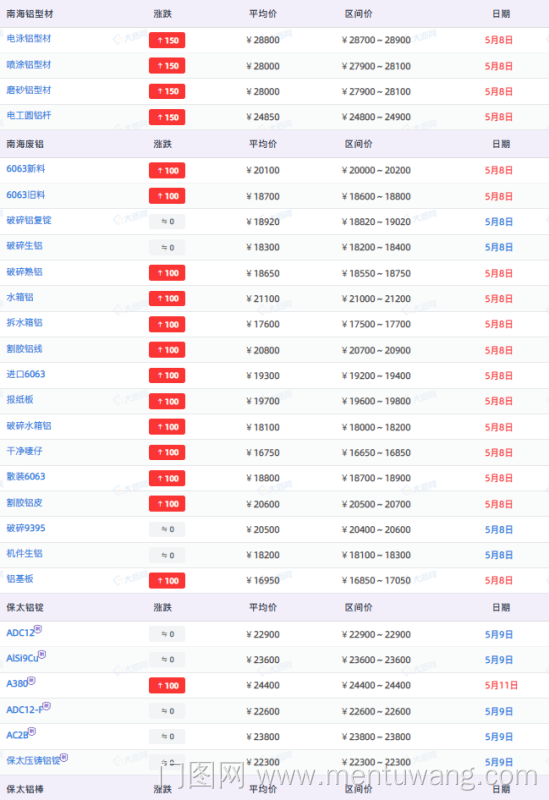Click the red ↑150 badge for 电工圆铝杆
Screen dimensions: 549x800
coord(167,117)
